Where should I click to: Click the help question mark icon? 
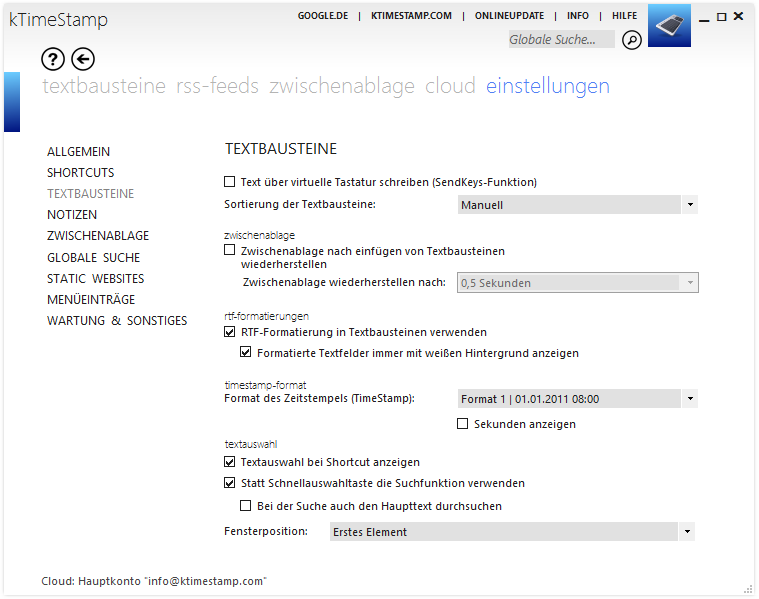point(53,60)
